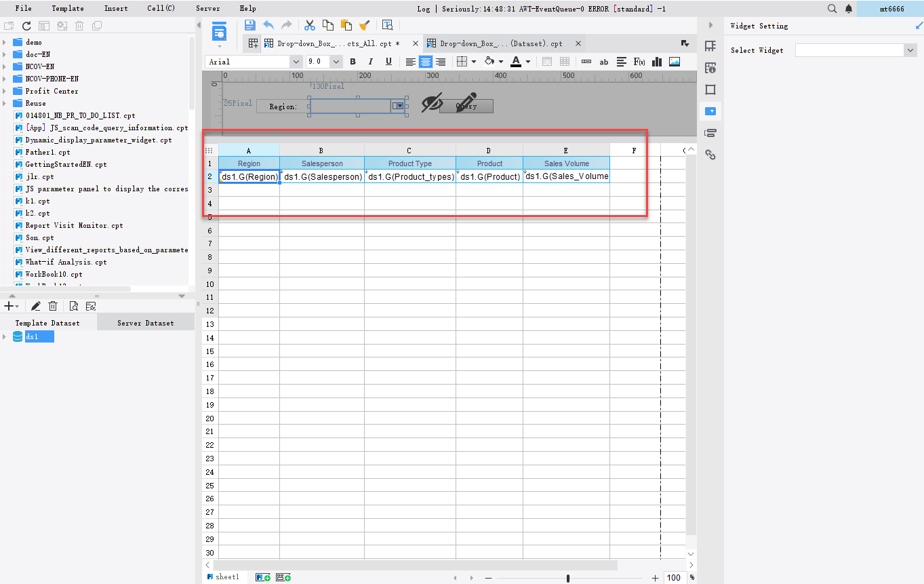The height and width of the screenshot is (584, 924).
Task: Toggle bold formatting
Action: [353, 62]
